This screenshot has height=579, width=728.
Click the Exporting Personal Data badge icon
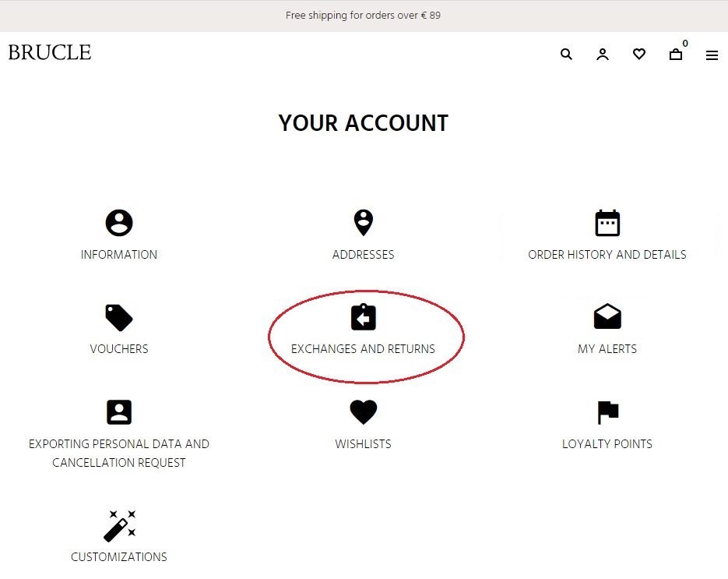coord(119,412)
